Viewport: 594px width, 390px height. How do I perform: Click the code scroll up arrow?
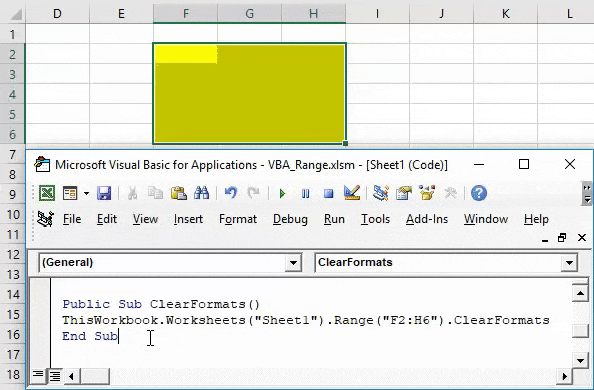(x=580, y=293)
